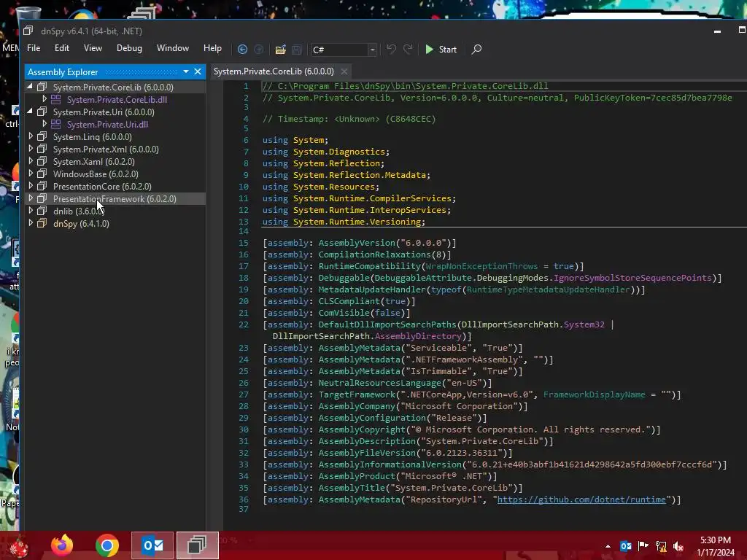Expand the System.Private.Xml (6.0.0.0) node
This screenshot has height=560, width=747.
point(31,149)
